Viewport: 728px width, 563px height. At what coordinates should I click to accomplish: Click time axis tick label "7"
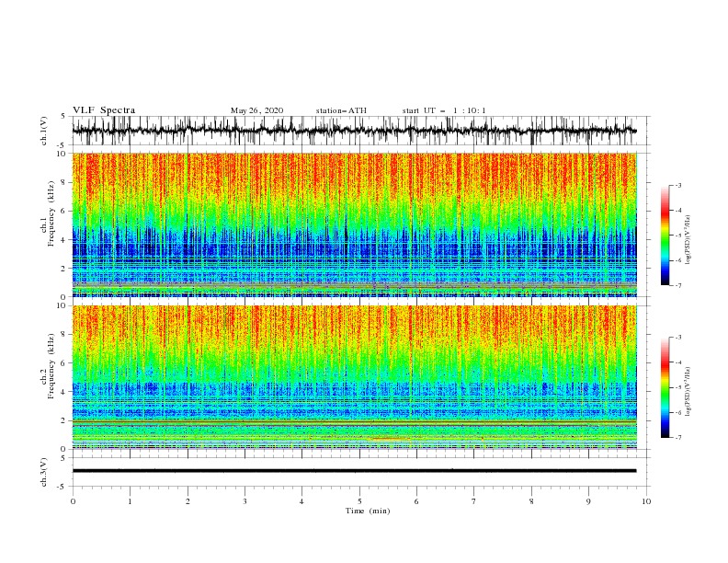474,501
